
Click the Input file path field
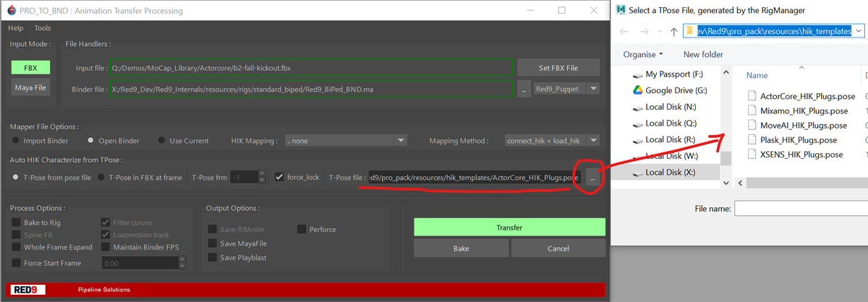click(x=311, y=68)
